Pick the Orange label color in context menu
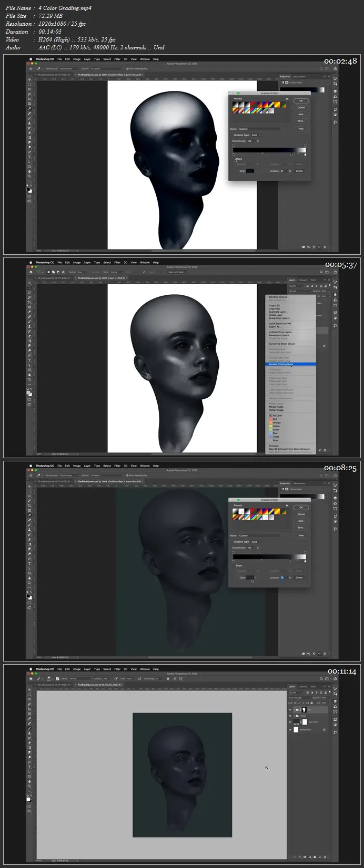The image size is (364, 868). [276, 422]
